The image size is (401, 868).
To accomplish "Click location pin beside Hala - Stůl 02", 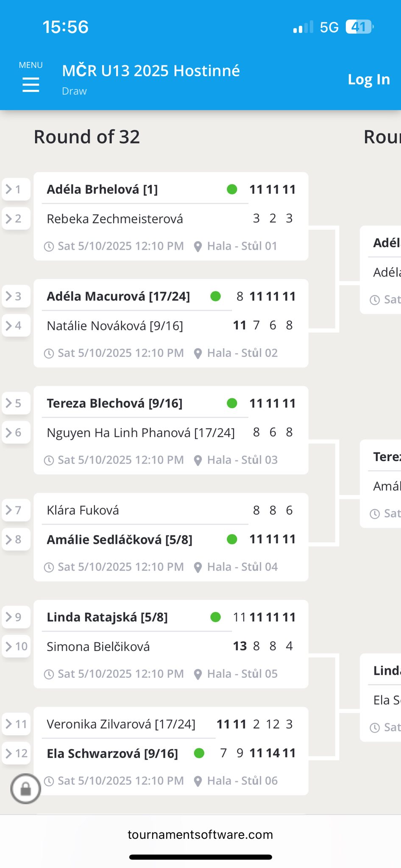I will coord(198,353).
